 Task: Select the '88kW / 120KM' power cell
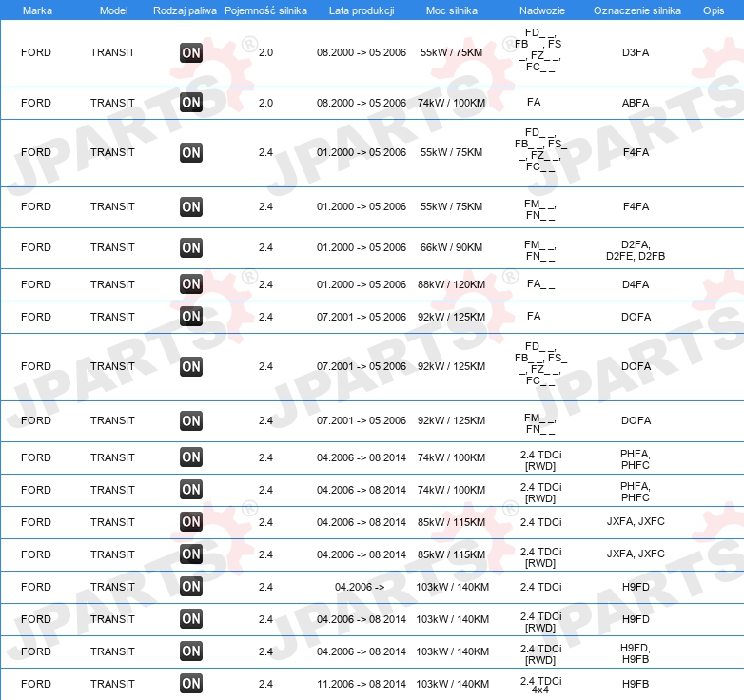(x=451, y=284)
